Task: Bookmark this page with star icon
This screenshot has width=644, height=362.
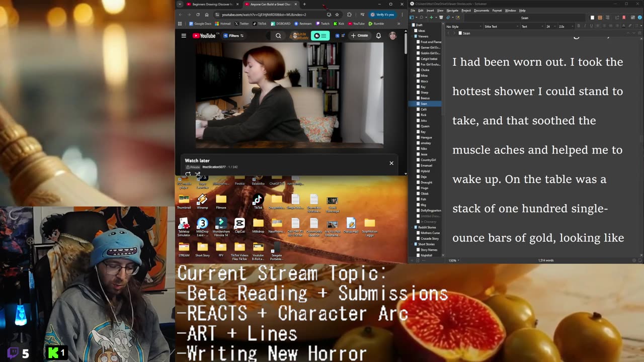Action: (337, 15)
